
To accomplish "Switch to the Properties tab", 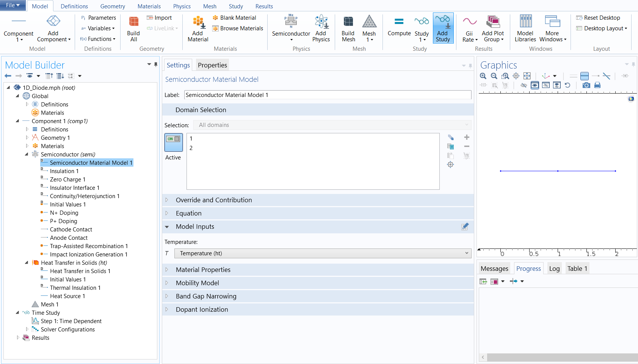I will point(212,65).
